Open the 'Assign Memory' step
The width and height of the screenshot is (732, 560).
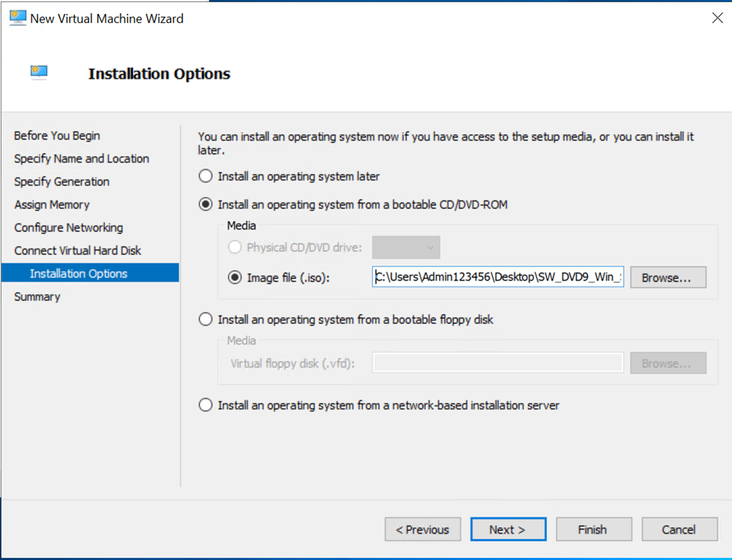(x=52, y=204)
